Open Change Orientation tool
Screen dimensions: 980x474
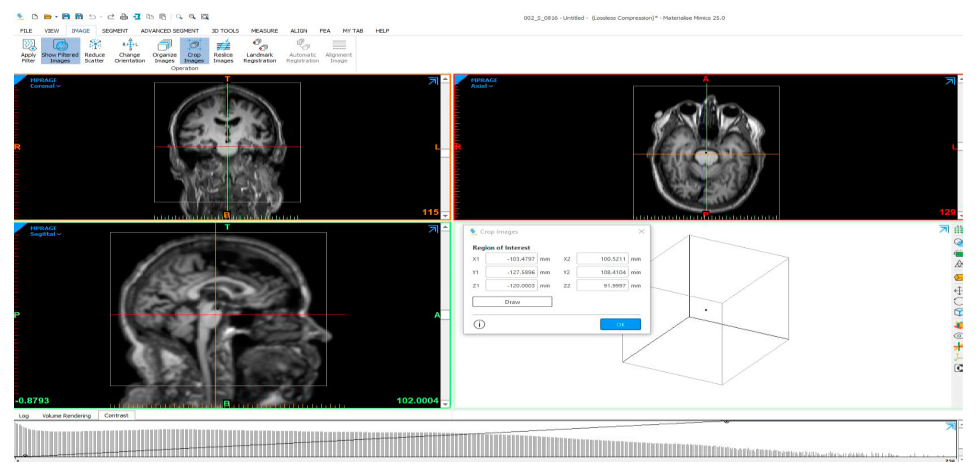[130, 51]
